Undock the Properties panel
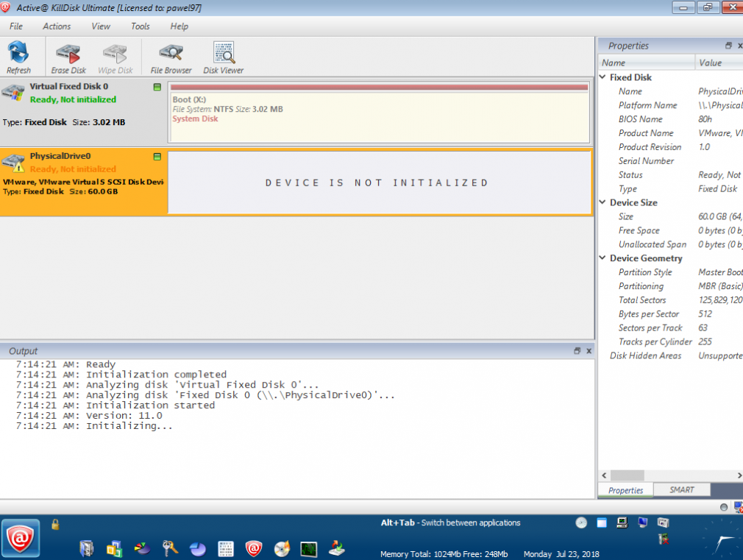Screen dimensions: 743x560 pos(728,46)
